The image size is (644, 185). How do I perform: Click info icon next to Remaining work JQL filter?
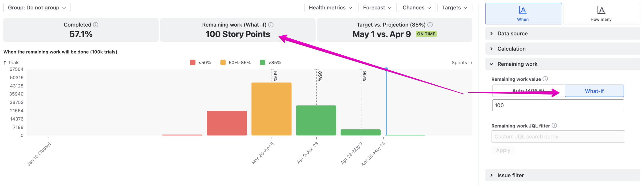[554, 126]
